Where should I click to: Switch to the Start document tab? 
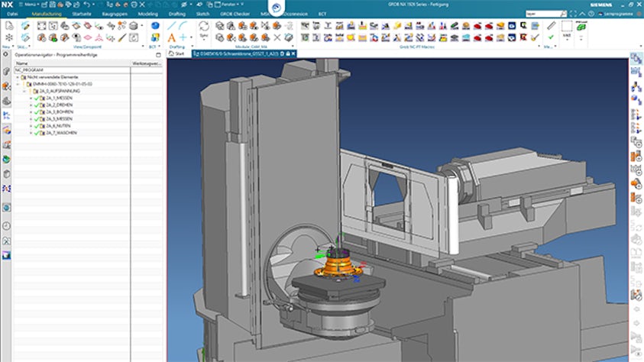pos(177,53)
